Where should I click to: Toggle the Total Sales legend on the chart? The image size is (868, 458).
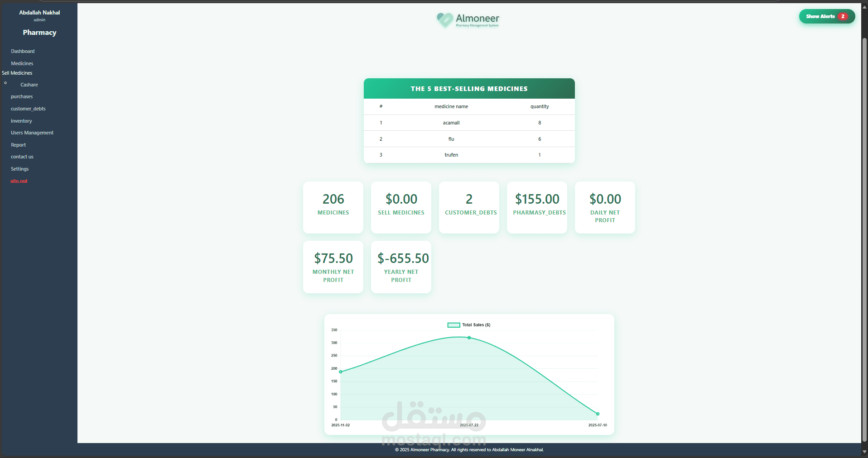click(468, 324)
